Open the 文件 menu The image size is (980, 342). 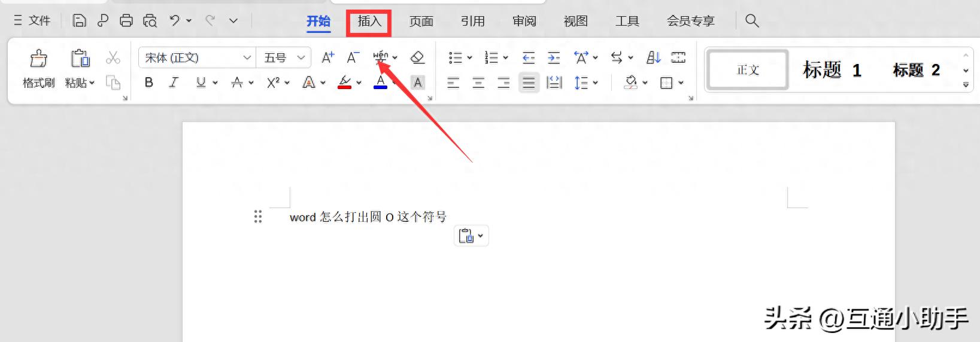(32, 20)
